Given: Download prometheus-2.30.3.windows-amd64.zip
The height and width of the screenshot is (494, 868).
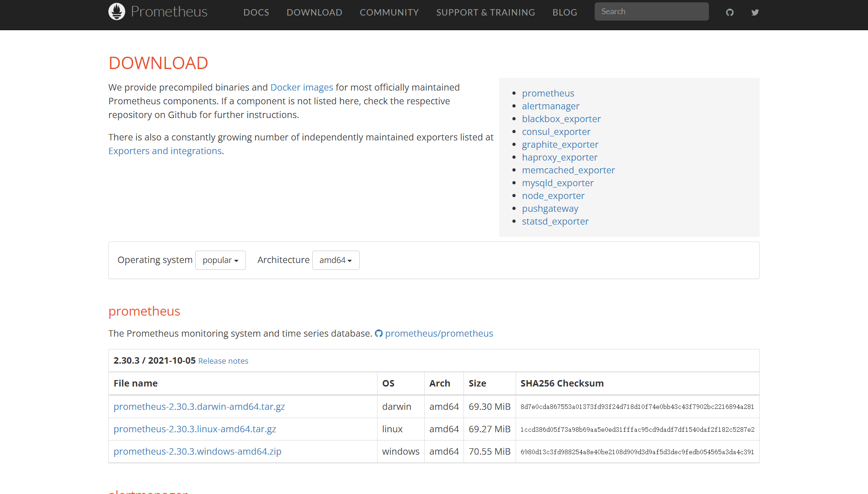Looking at the screenshot, I should (x=197, y=451).
